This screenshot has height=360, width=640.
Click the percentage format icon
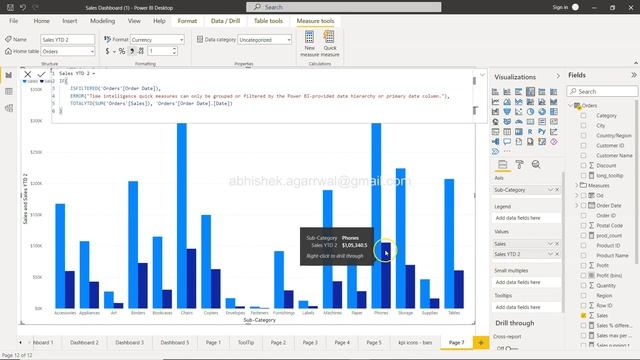point(122,51)
